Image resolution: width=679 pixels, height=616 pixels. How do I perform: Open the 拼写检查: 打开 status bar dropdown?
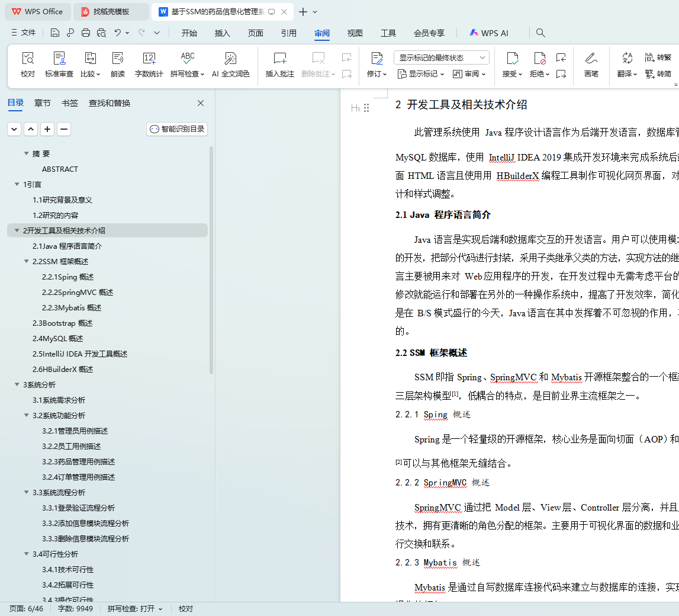pos(135,609)
